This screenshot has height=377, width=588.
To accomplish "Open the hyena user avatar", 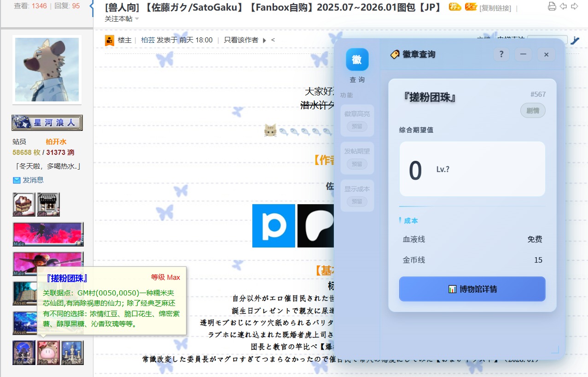I will [47, 69].
